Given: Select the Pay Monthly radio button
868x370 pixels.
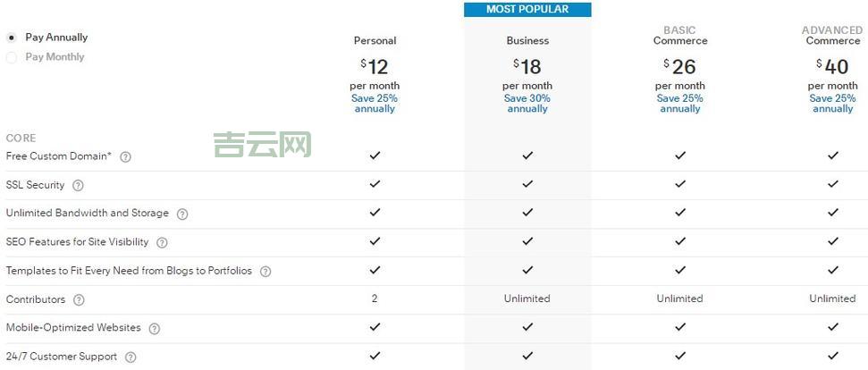Looking at the screenshot, I should coord(12,57).
